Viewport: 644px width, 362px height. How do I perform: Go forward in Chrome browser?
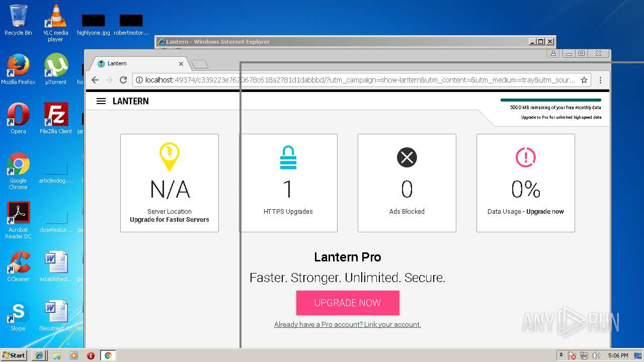tap(109, 80)
